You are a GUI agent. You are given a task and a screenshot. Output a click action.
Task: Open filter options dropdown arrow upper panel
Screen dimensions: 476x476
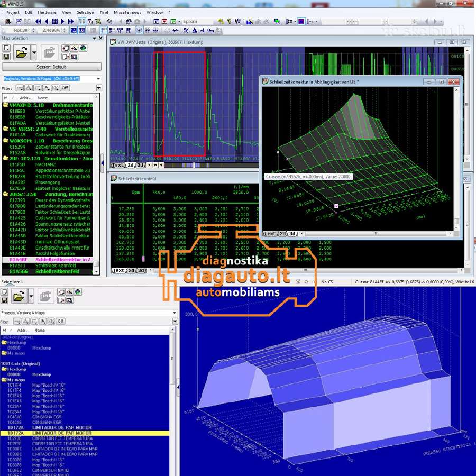[x=99, y=88]
